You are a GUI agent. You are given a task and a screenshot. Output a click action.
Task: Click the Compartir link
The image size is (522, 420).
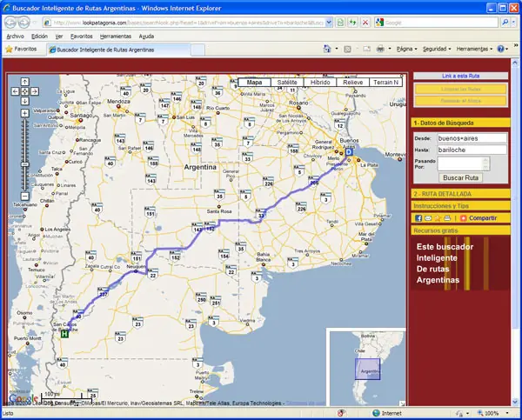coord(483,218)
